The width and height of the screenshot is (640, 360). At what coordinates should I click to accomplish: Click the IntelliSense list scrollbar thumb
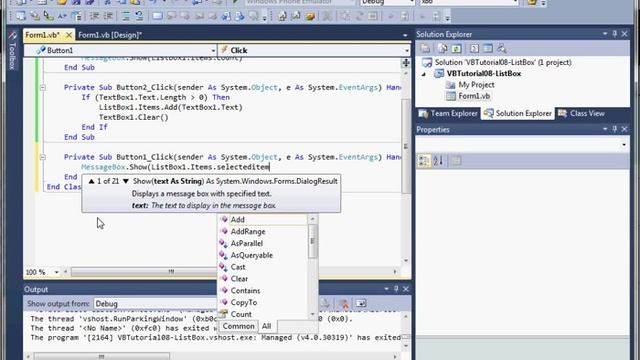coord(312,241)
